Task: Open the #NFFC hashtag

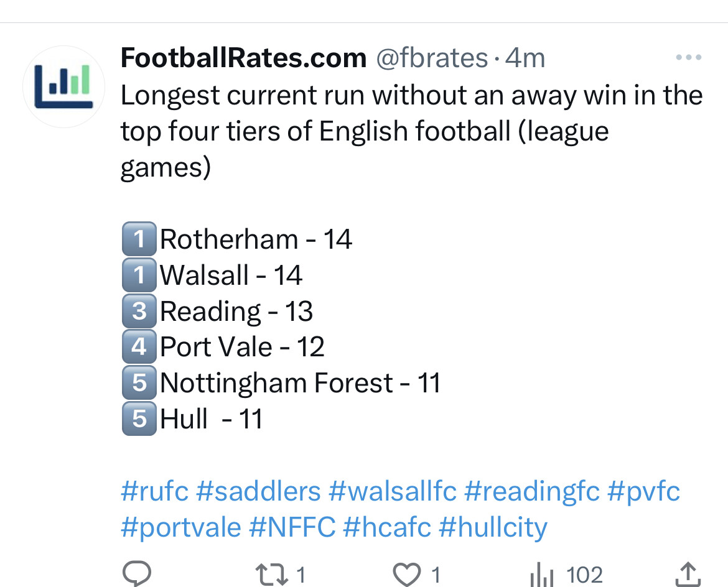Action: tap(292, 527)
